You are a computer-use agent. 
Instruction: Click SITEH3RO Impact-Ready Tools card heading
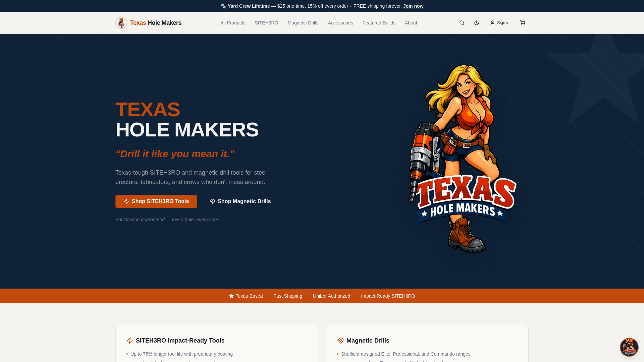coord(180,341)
